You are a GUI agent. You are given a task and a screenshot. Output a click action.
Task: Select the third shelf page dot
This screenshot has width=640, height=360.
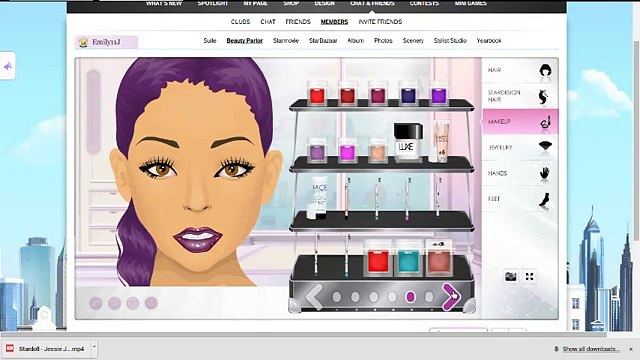[x=373, y=297]
